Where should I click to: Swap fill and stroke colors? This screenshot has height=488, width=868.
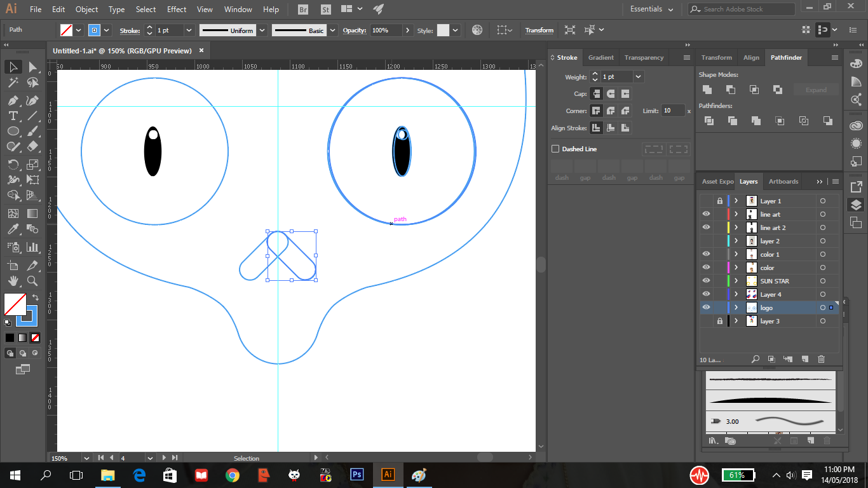point(36,297)
